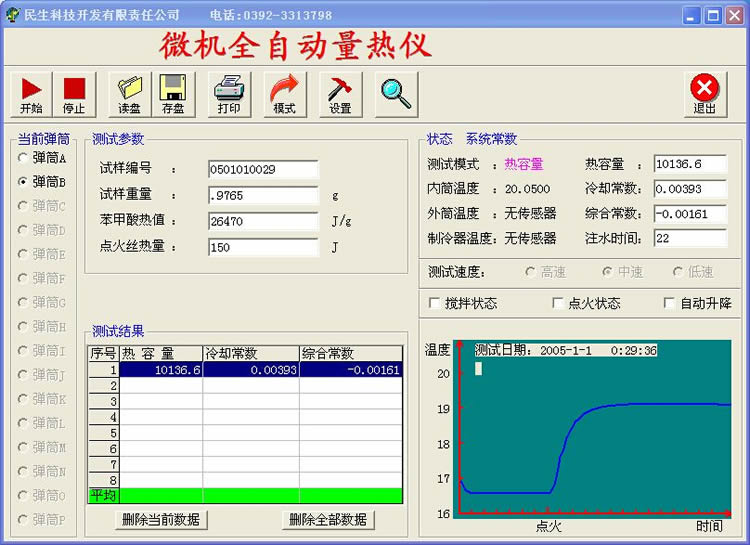Click the green 平均 row label
Viewport: 750px width, 545px height.
104,495
